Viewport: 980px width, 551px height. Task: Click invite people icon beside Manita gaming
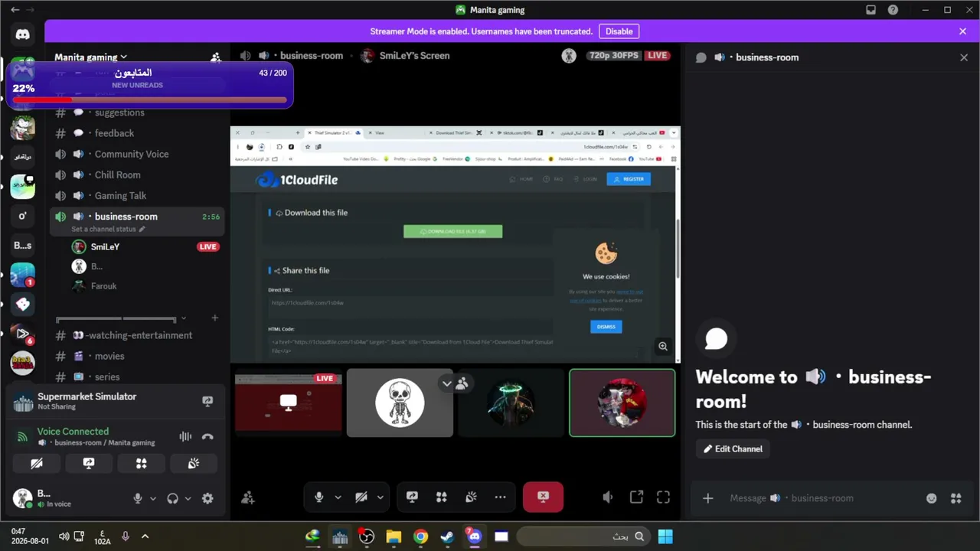[216, 57]
